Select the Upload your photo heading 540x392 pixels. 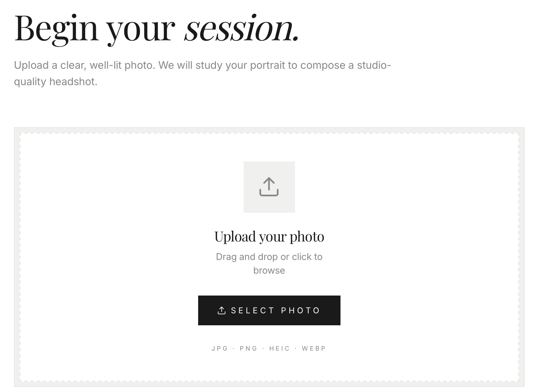(x=269, y=236)
